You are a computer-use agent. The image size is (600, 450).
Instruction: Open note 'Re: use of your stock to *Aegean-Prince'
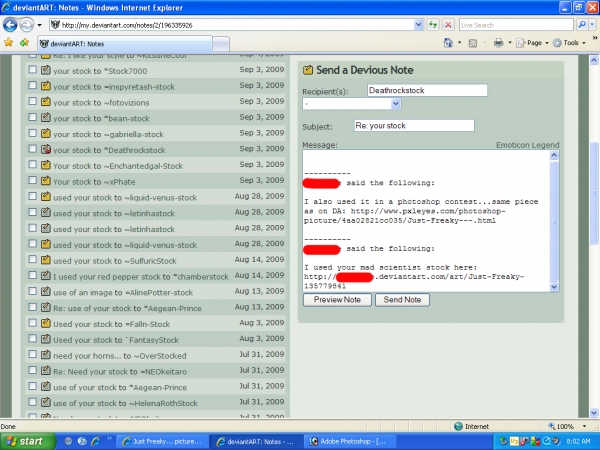(127, 308)
